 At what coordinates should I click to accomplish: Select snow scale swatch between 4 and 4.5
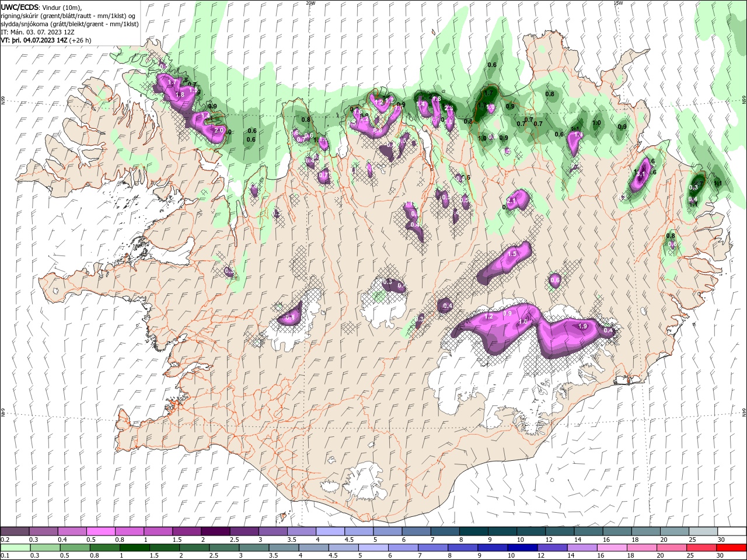[x=330, y=531]
